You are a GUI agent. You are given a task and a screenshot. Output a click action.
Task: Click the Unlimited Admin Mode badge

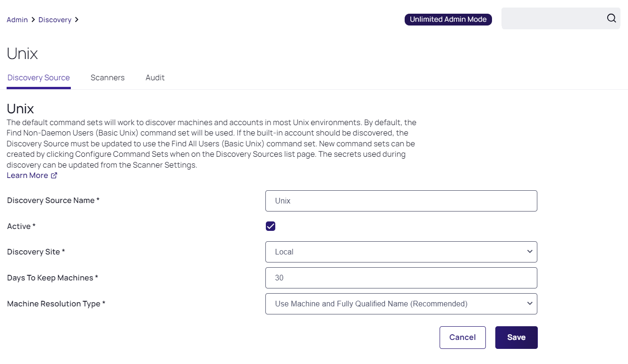448,19
